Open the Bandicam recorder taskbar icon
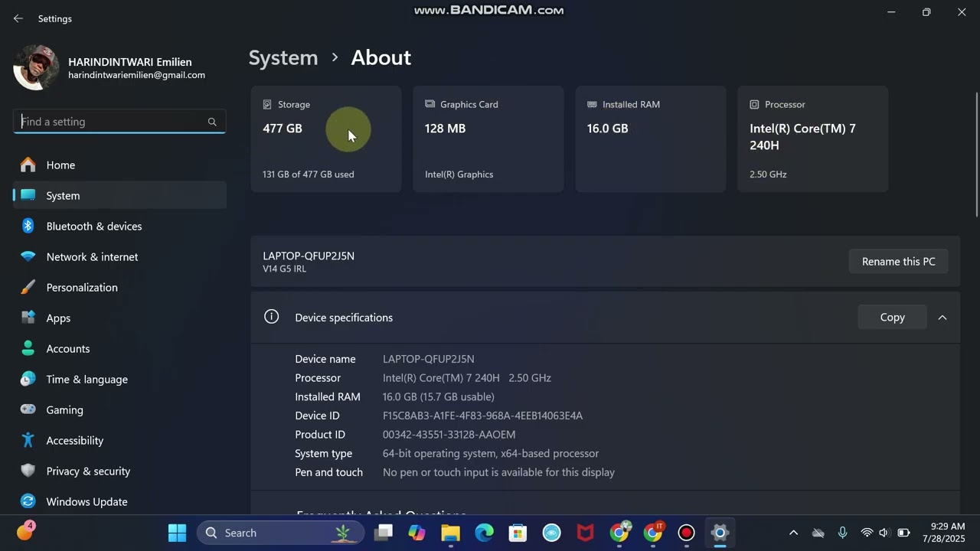980x551 pixels. coord(686,533)
